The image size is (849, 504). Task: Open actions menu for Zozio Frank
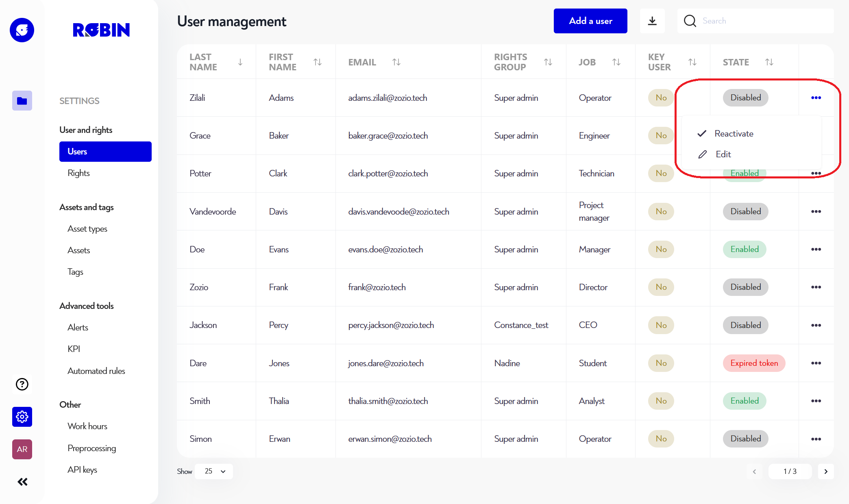point(816,287)
